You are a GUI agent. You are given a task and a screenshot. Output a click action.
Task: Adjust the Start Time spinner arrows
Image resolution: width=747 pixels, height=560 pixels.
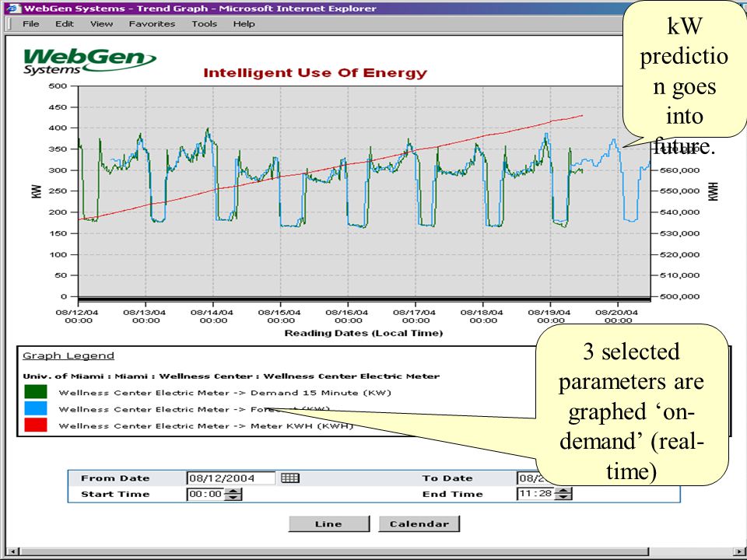pyautogui.click(x=233, y=495)
